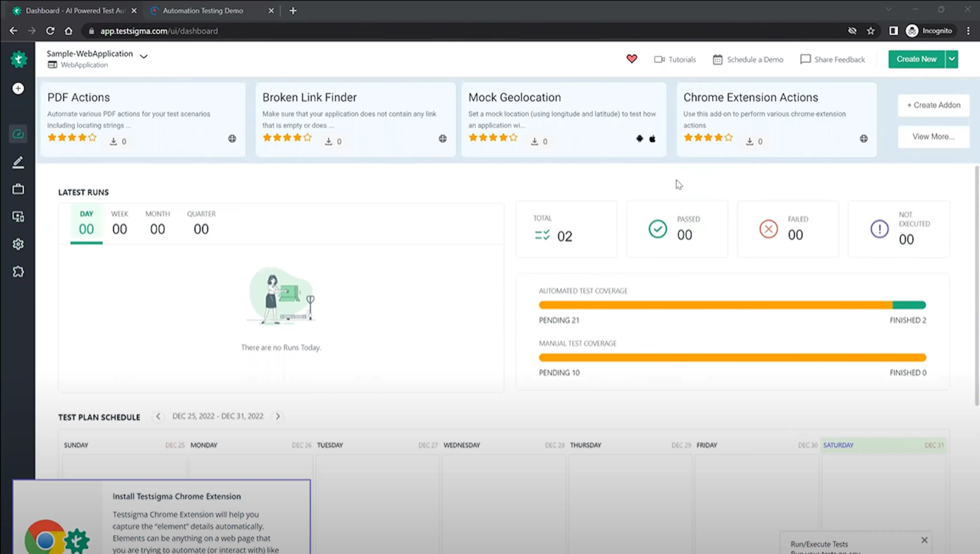Toggle the bookmark star in address bar

click(871, 31)
